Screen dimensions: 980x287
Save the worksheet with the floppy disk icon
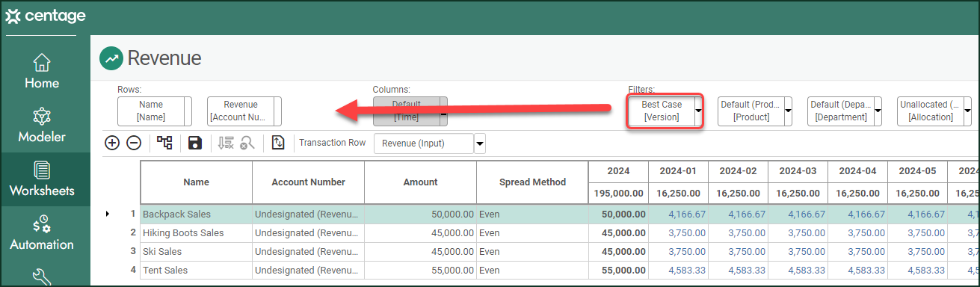(x=195, y=143)
